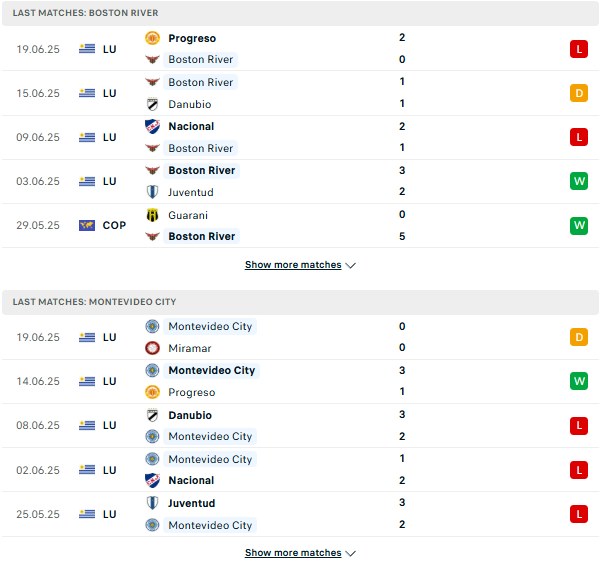602x573 pixels.
Task: Click the Uruguay flag in the 14.06.25 row
Action: pos(87,381)
